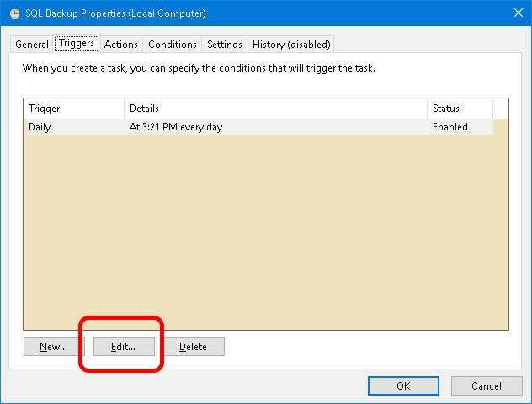Sort by the Trigger column header
The image size is (532, 404).
[73, 109]
